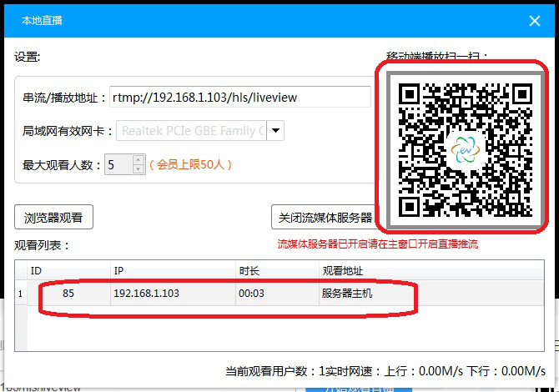Screen dimensions: 559x392
Task: Click the 服务器主机 cell
Action: pos(431,294)
